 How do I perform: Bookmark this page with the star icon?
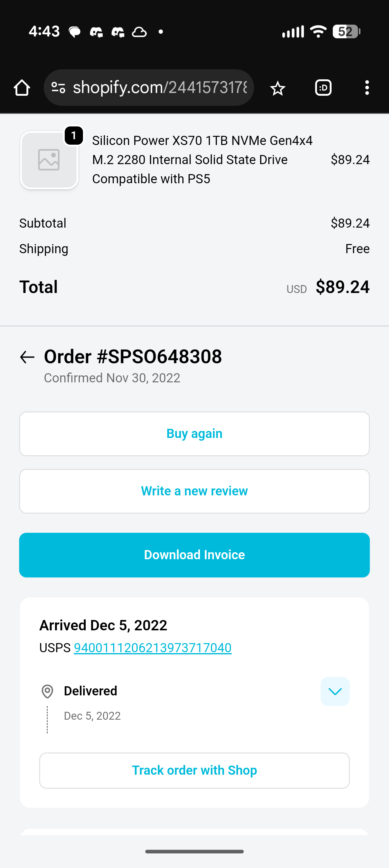(277, 88)
